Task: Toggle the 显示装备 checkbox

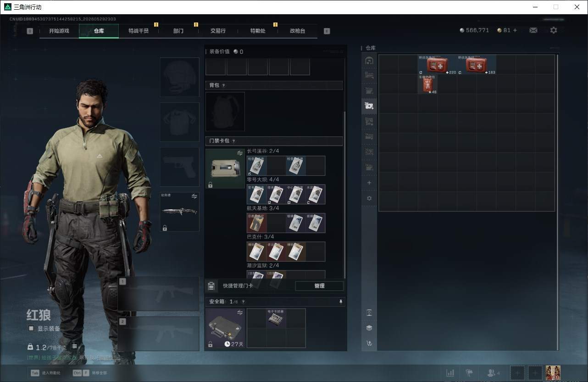Action: [31, 328]
